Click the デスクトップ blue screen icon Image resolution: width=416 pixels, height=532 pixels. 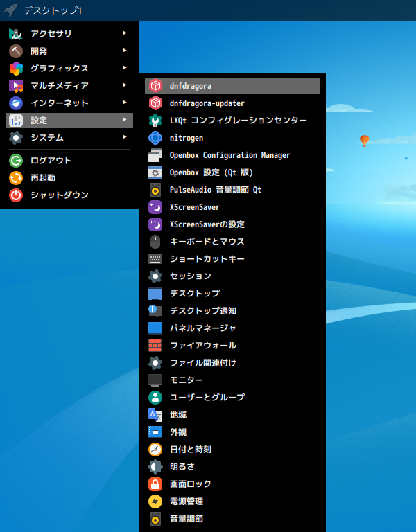coord(155,294)
